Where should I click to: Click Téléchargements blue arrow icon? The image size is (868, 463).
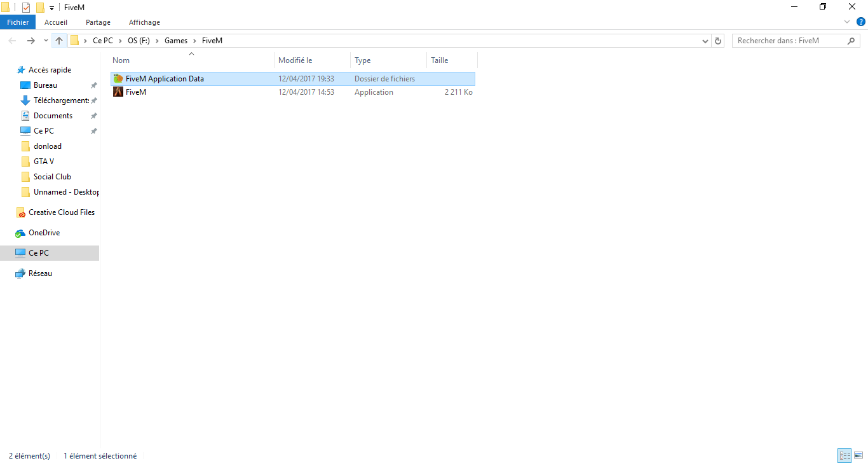click(25, 100)
